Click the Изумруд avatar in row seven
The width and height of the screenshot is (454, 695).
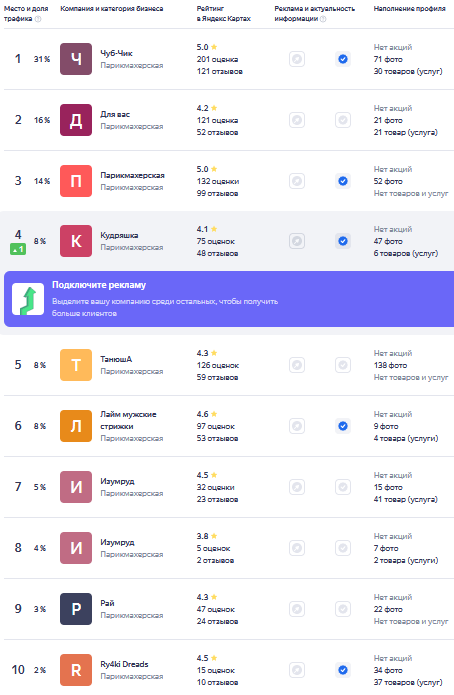[x=76, y=487]
